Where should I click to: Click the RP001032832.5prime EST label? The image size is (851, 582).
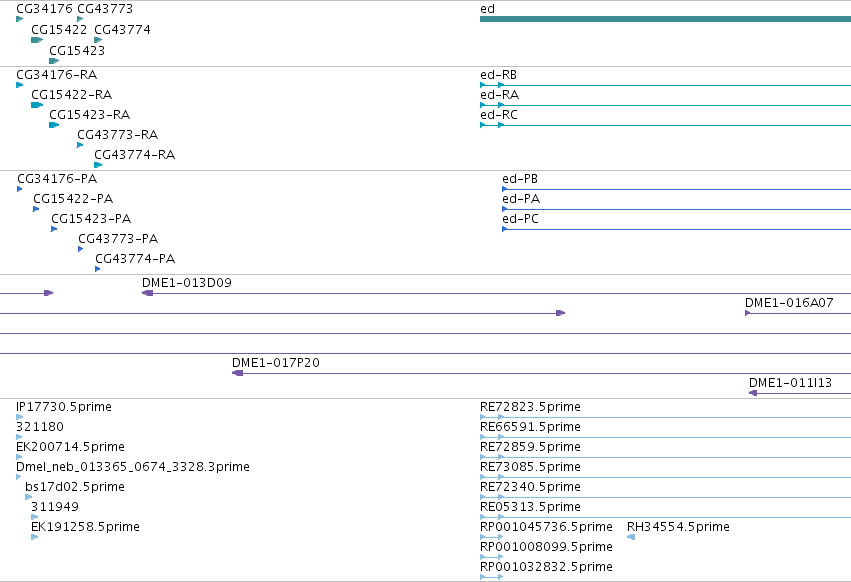tap(547, 567)
